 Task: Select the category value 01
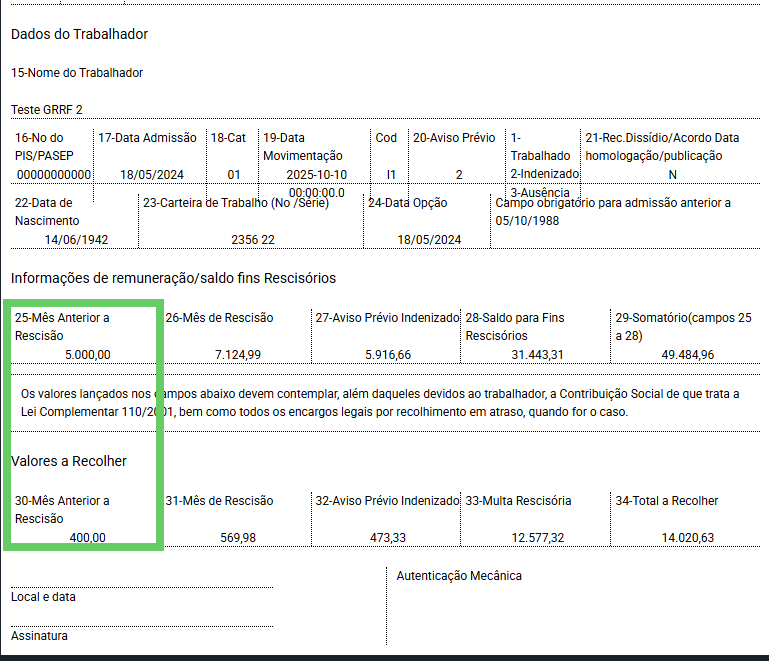pyautogui.click(x=234, y=175)
